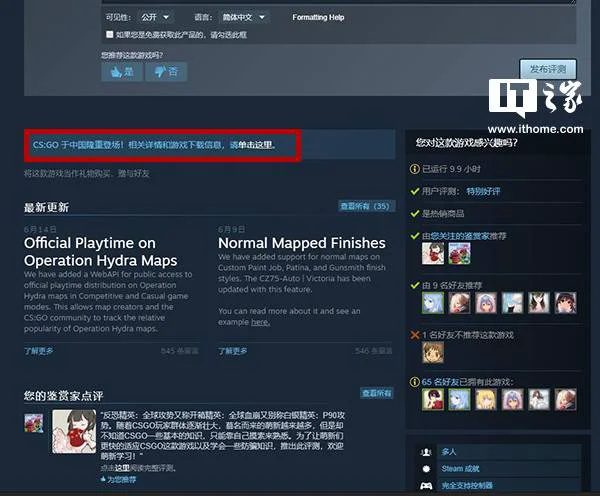Click info icon beside 65 名好友

(x=414, y=382)
